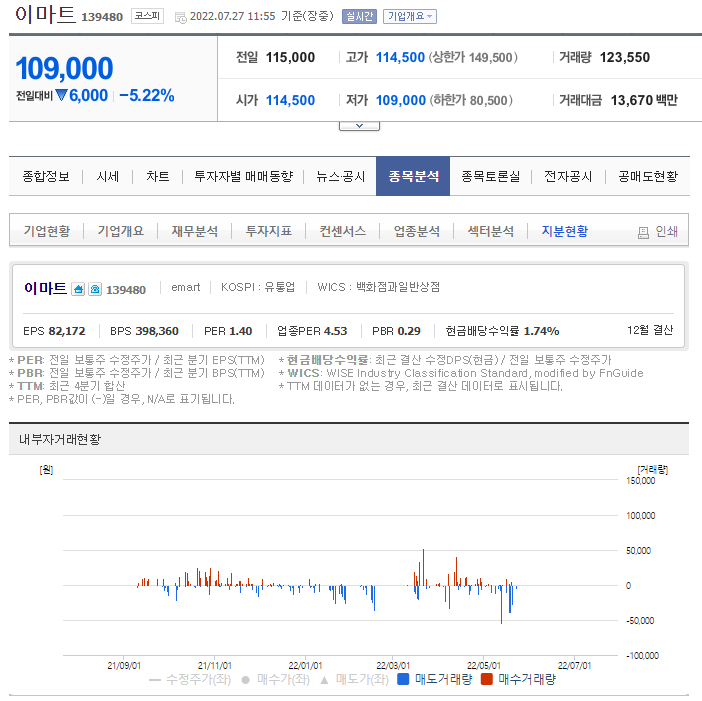This screenshot has width=702, height=701.
Task: Click the red 매수거래량 color swatch
Action: (486, 679)
